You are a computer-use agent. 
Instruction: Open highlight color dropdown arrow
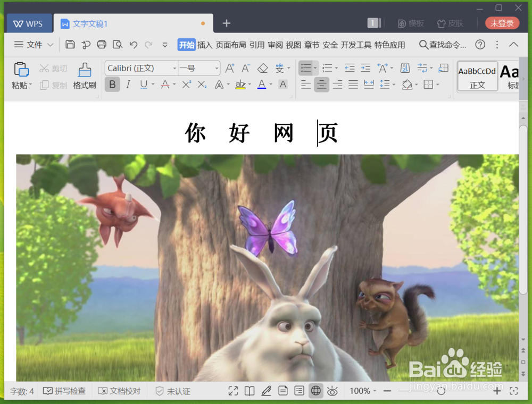[x=250, y=85]
